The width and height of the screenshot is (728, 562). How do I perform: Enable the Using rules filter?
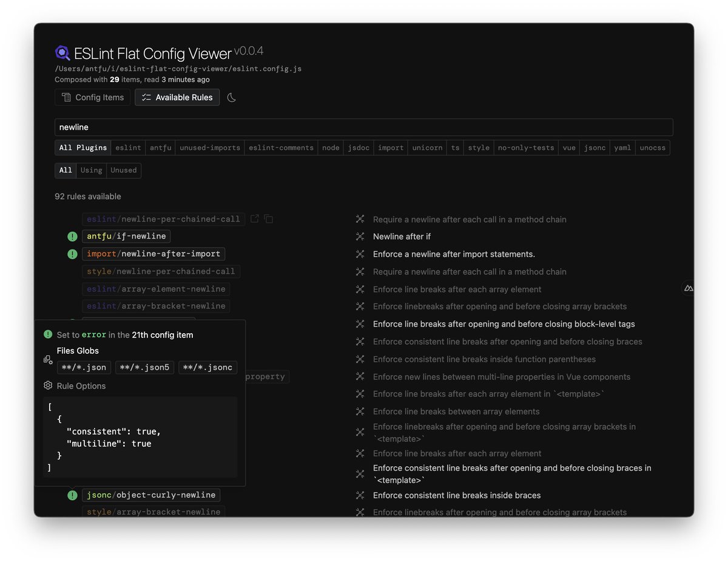click(x=91, y=170)
